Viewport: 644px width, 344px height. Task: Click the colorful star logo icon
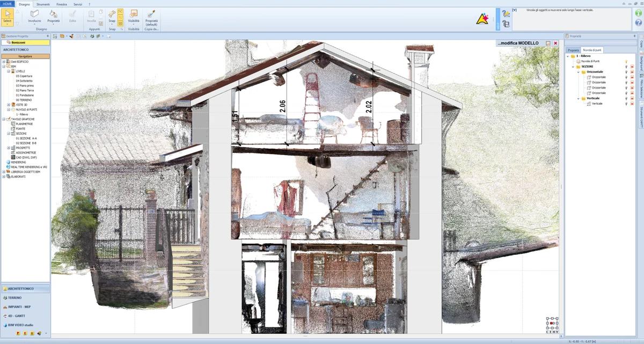tap(482, 19)
